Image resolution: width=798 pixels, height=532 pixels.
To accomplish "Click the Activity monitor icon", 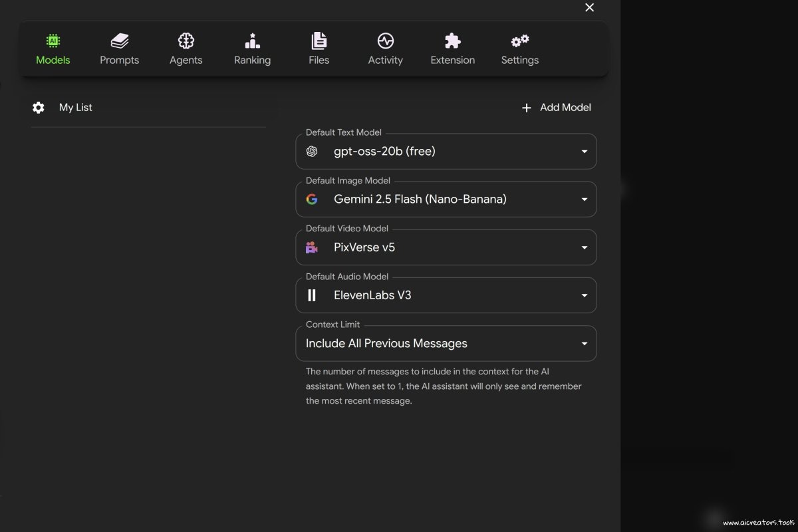I will coord(385,40).
